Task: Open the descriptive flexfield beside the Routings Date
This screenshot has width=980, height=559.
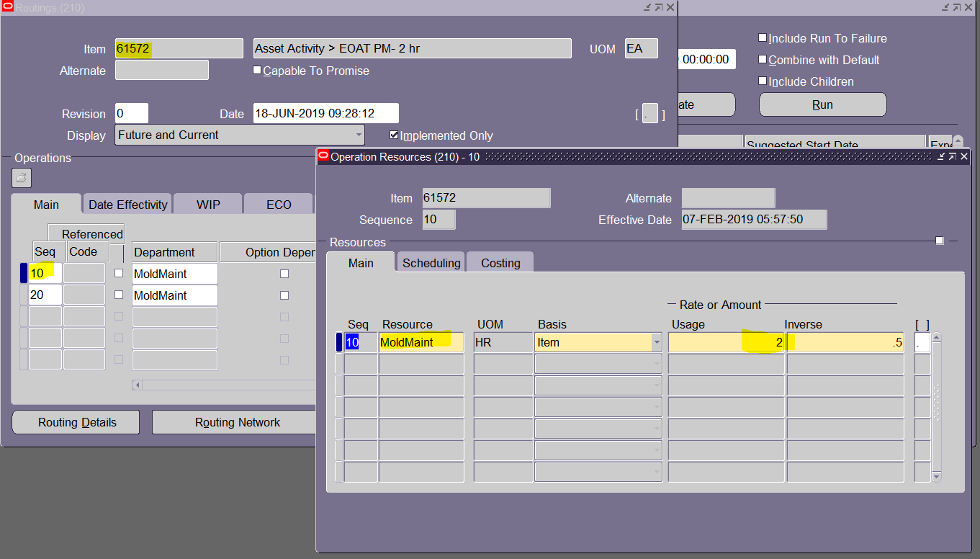Action: [650, 114]
